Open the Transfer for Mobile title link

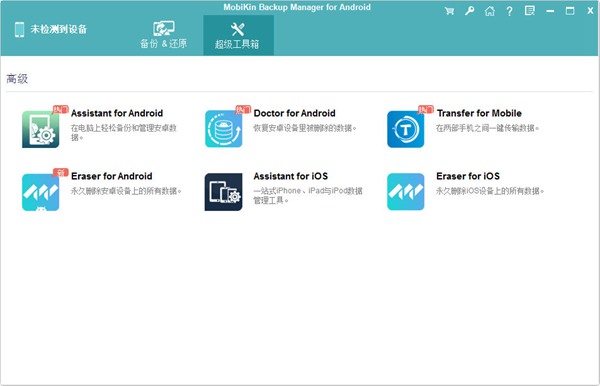(479, 113)
